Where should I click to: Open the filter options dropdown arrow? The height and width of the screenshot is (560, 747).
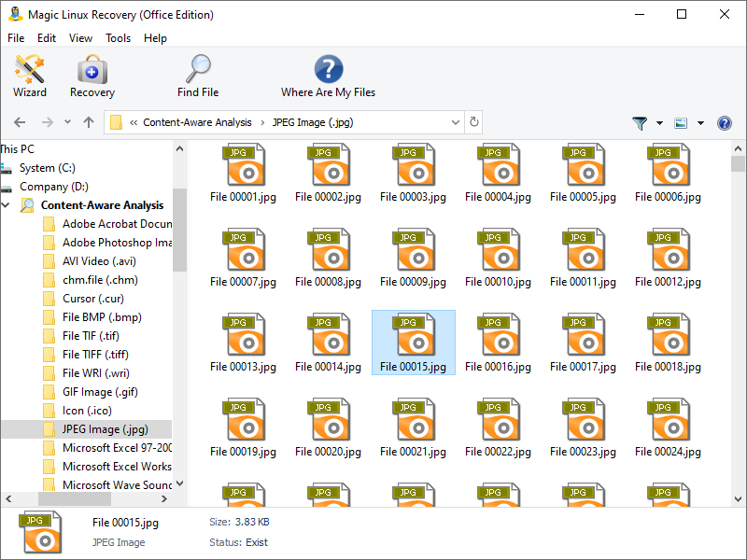pyautogui.click(x=659, y=123)
